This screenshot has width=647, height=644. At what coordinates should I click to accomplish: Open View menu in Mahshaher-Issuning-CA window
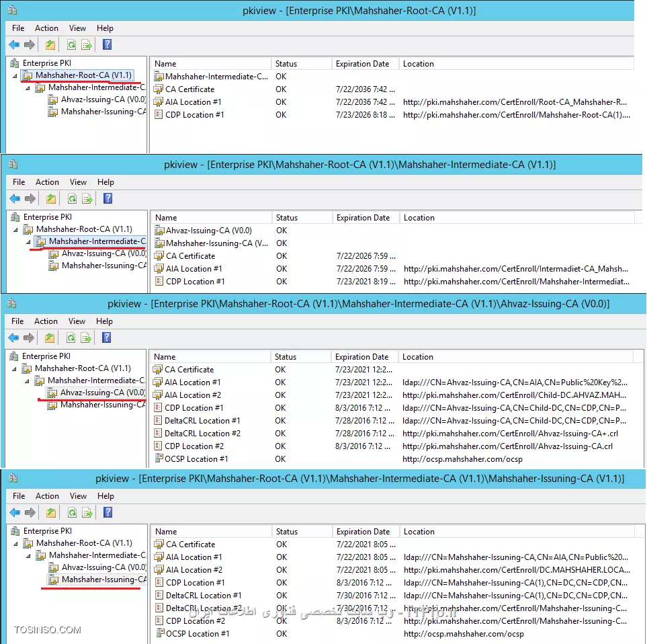point(78,496)
